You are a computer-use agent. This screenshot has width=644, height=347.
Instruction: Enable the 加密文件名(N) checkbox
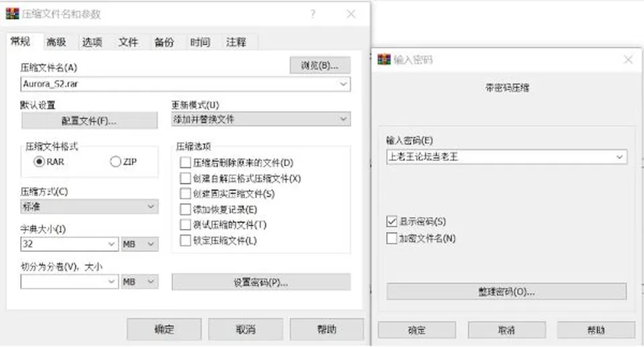tap(392, 238)
